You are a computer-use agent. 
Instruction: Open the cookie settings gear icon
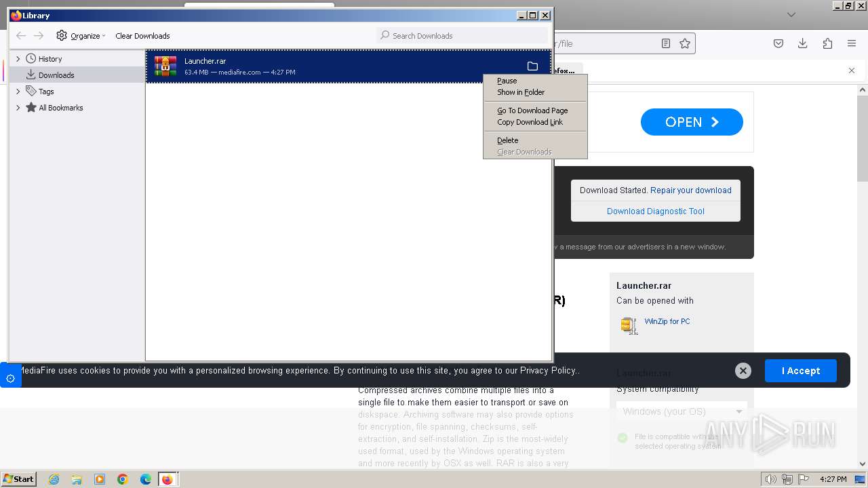click(x=10, y=378)
